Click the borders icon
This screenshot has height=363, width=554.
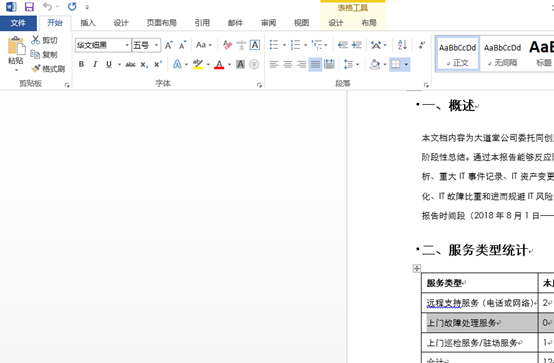tap(396, 64)
